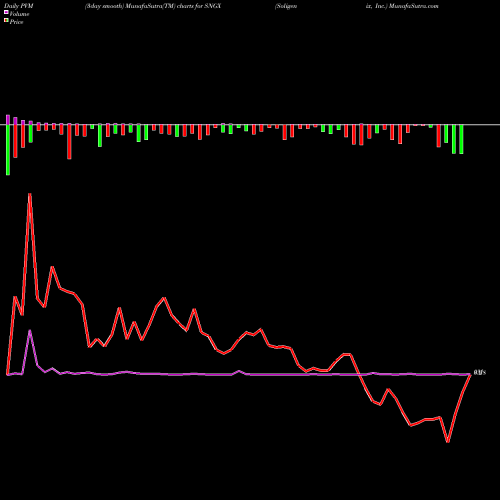Click the tallest green bar at far left

8,150
